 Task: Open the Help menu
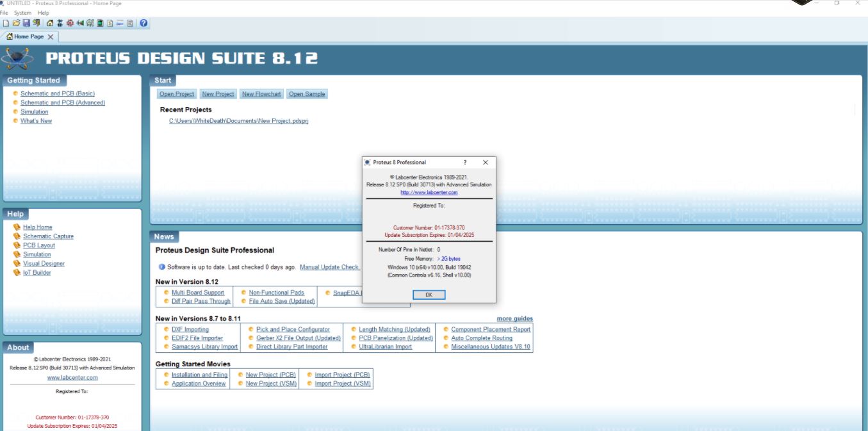pos(43,13)
